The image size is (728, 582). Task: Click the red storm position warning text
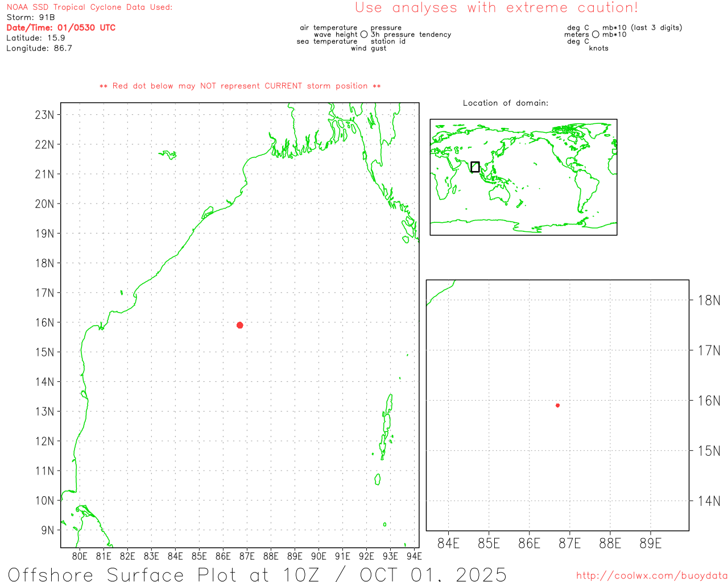click(240, 86)
